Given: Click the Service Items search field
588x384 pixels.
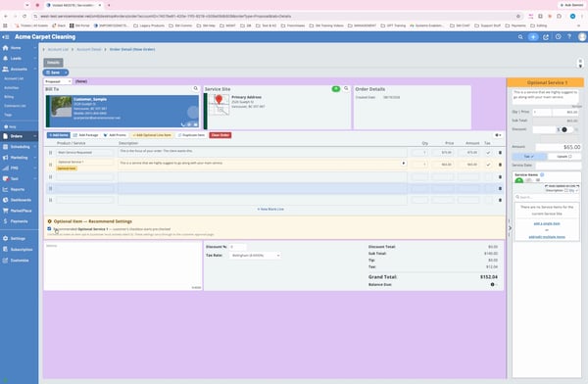Looking at the screenshot, I should click(x=547, y=197).
